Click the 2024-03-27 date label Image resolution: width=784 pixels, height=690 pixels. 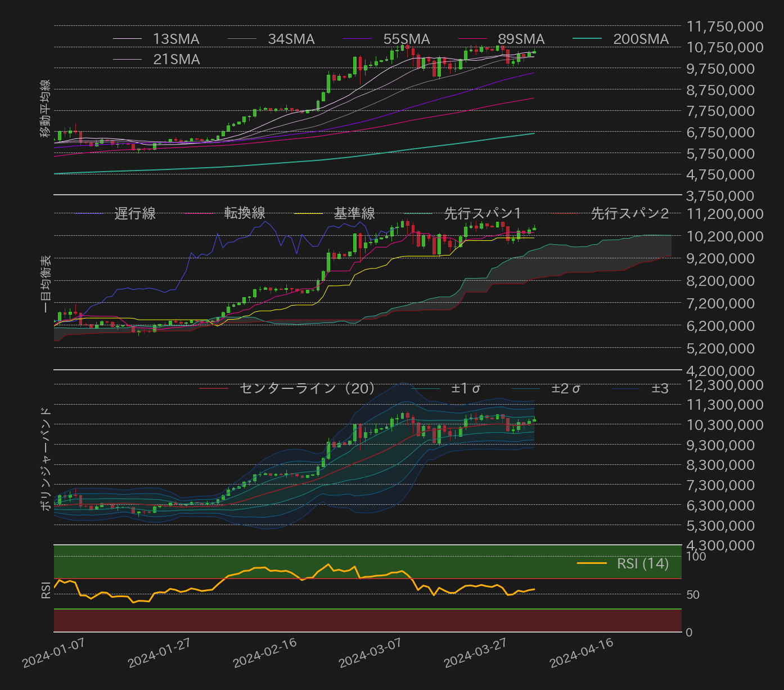click(x=476, y=653)
